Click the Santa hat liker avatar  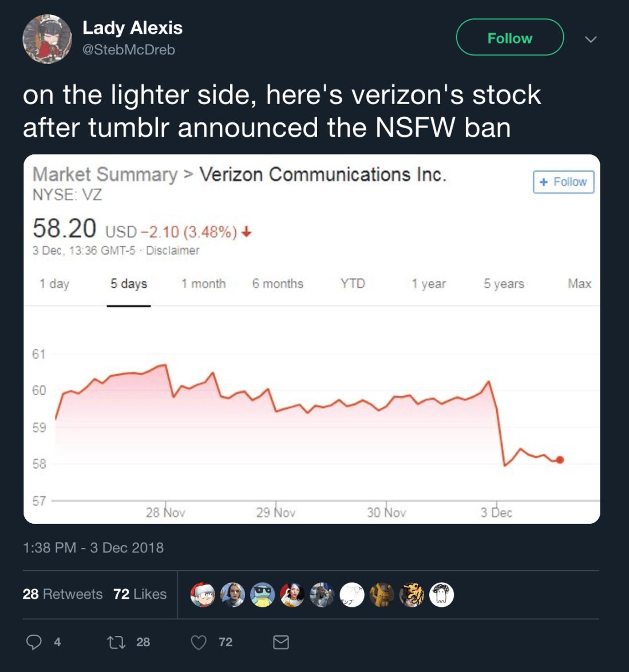203,595
